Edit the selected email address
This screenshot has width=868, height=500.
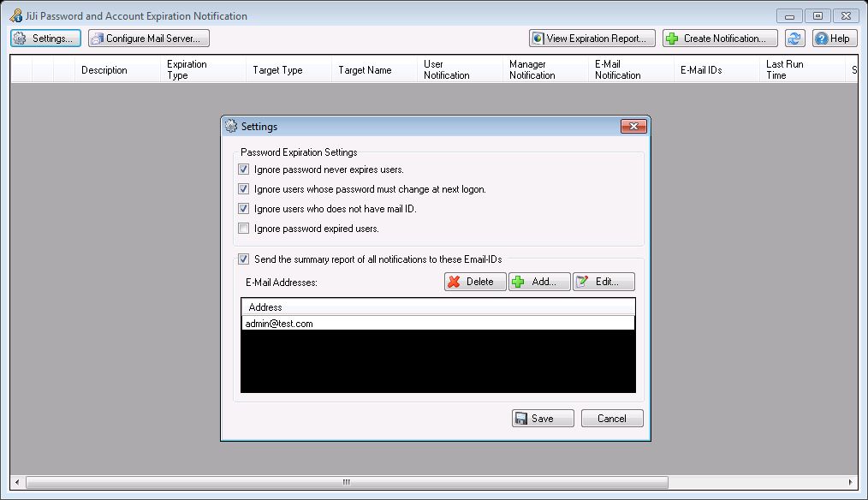603,282
